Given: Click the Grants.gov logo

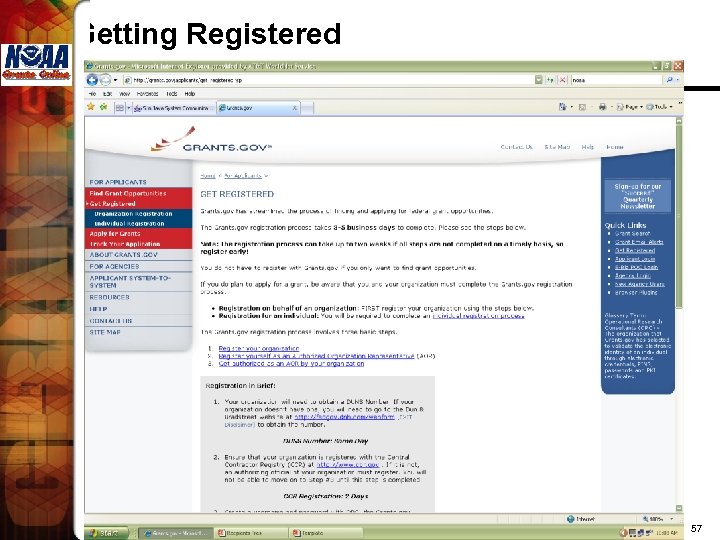Looking at the screenshot, I should (x=211, y=140).
